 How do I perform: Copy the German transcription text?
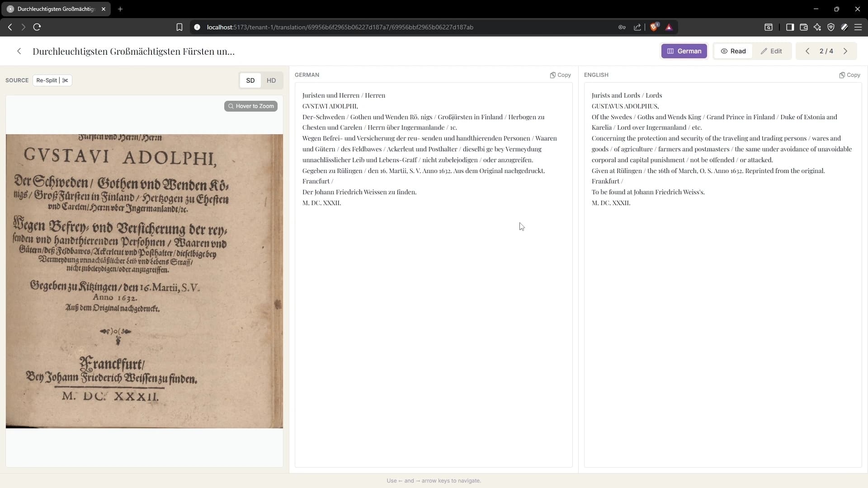560,75
